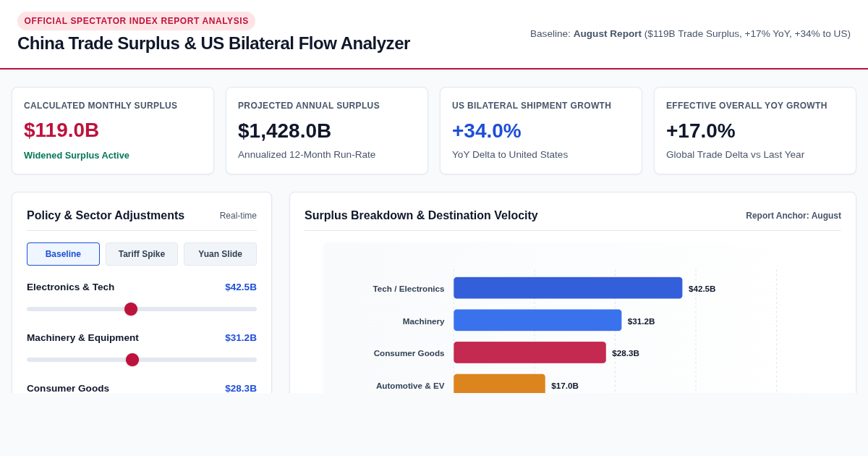
Task: Click the Electronics & Tech slider handle
Action: tap(131, 309)
